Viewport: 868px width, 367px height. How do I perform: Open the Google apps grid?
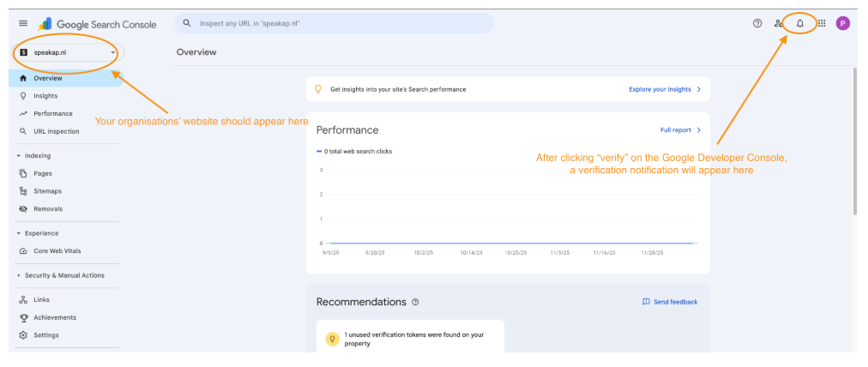(x=822, y=23)
